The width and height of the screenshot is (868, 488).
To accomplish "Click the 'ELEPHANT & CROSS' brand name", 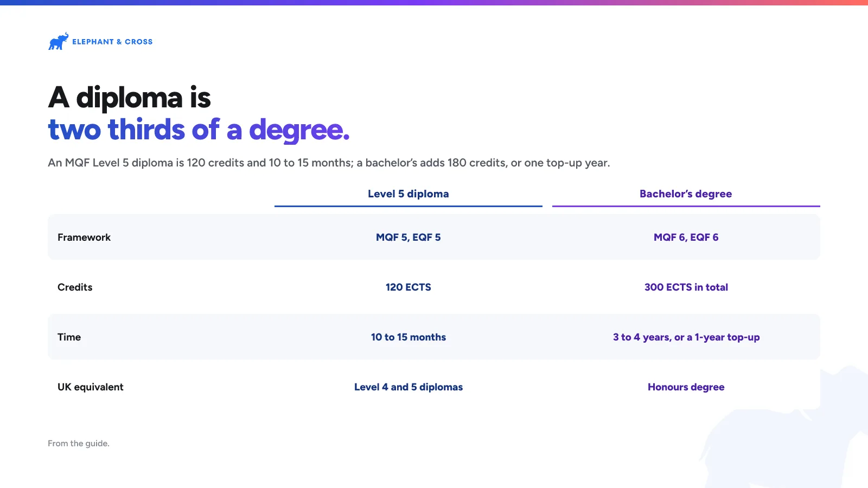I will pos(112,42).
